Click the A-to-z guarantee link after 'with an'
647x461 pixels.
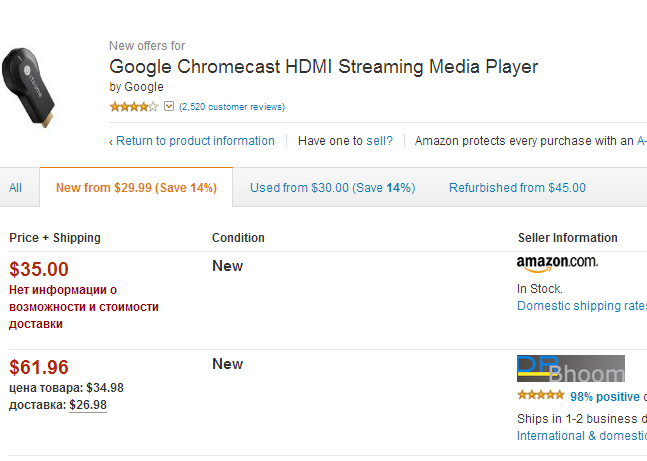pyautogui.click(x=641, y=141)
